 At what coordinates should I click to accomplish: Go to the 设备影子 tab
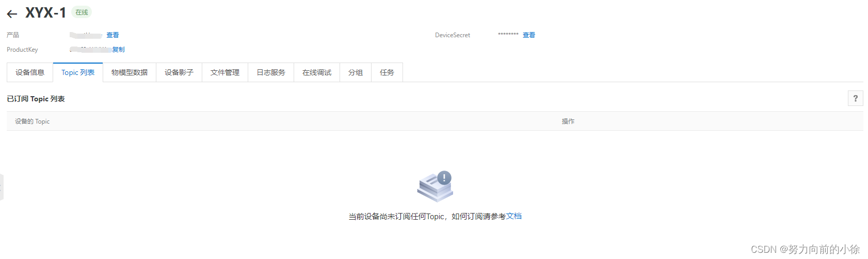point(179,72)
